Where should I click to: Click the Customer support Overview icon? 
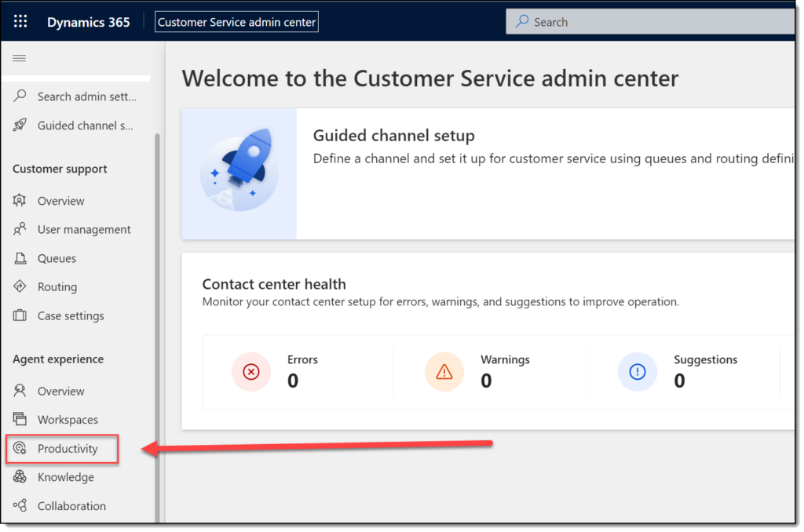click(x=20, y=200)
